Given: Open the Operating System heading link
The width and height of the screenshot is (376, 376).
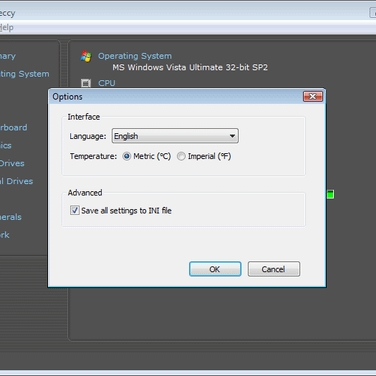Looking at the screenshot, I should (x=135, y=56).
